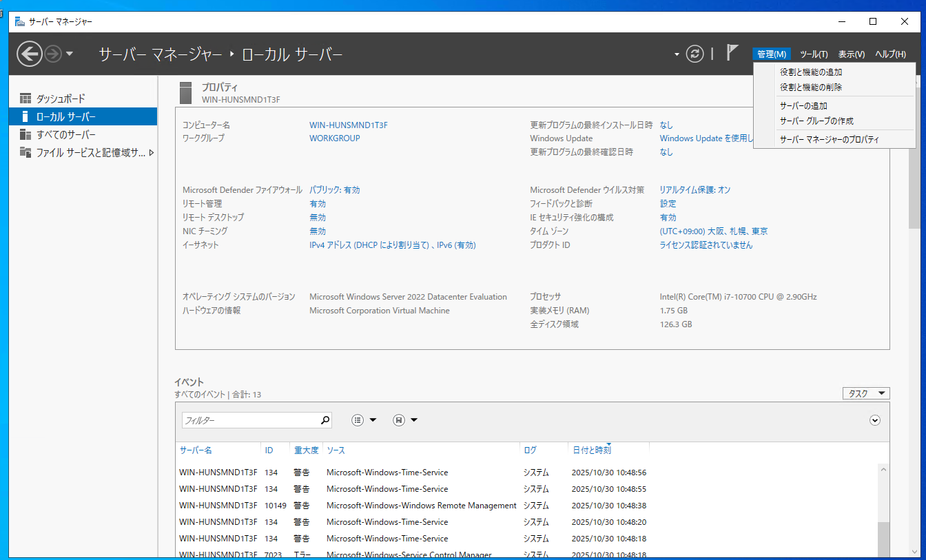Choose Server Manager Properties from menu
The image size is (926, 560).
(x=829, y=140)
